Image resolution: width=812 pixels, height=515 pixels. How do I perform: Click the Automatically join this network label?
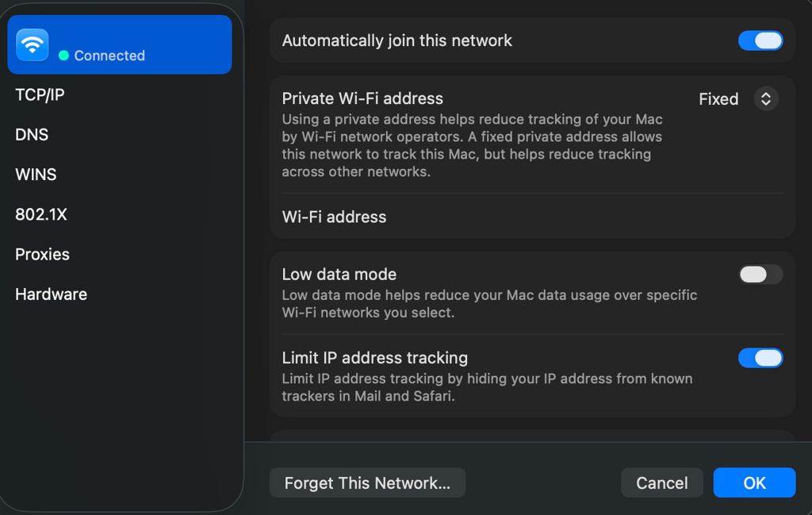397,40
